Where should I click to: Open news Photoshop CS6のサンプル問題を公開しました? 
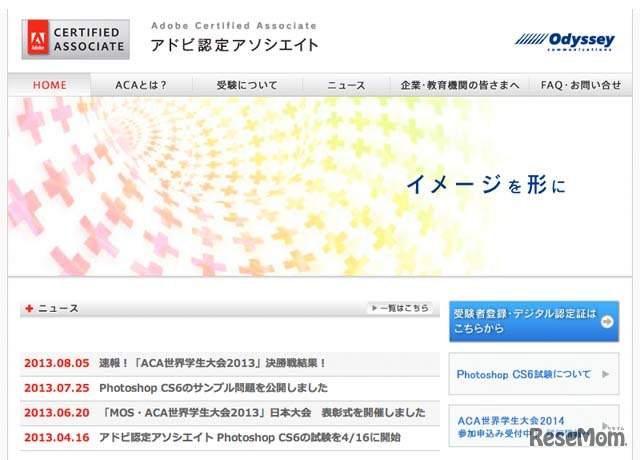[213, 388]
